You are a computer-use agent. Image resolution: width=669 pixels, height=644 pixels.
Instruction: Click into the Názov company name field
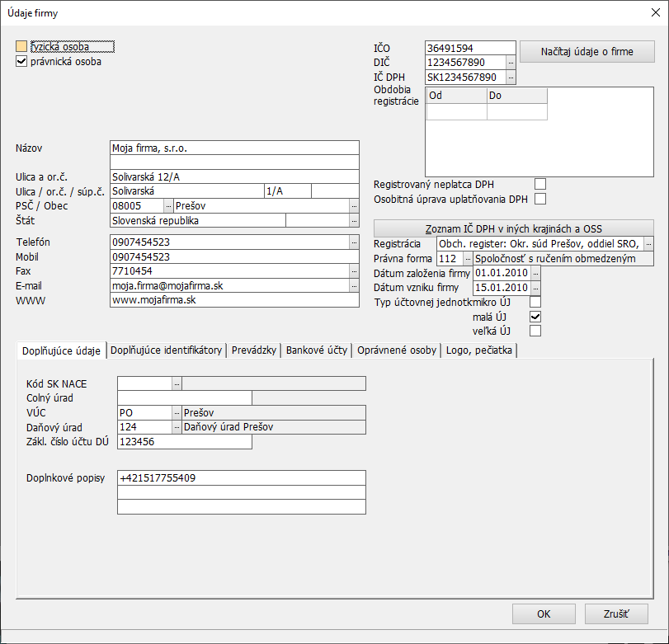(x=234, y=148)
